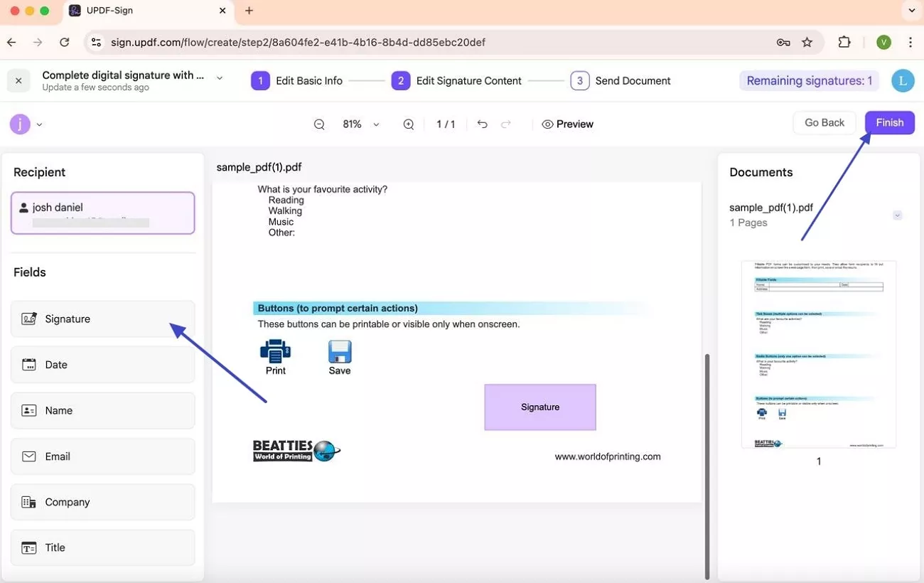This screenshot has width=924, height=583.
Task: Undo the last edit with the undo arrow
Action: [483, 124]
